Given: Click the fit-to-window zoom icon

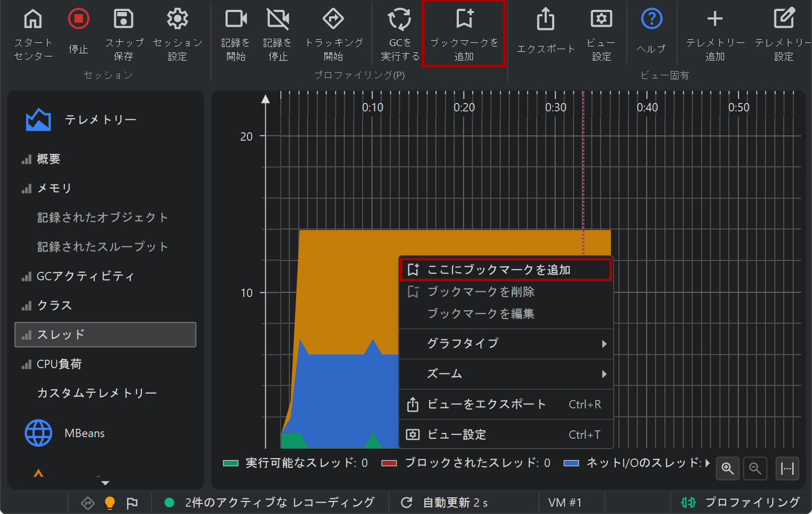Looking at the screenshot, I should tap(787, 468).
